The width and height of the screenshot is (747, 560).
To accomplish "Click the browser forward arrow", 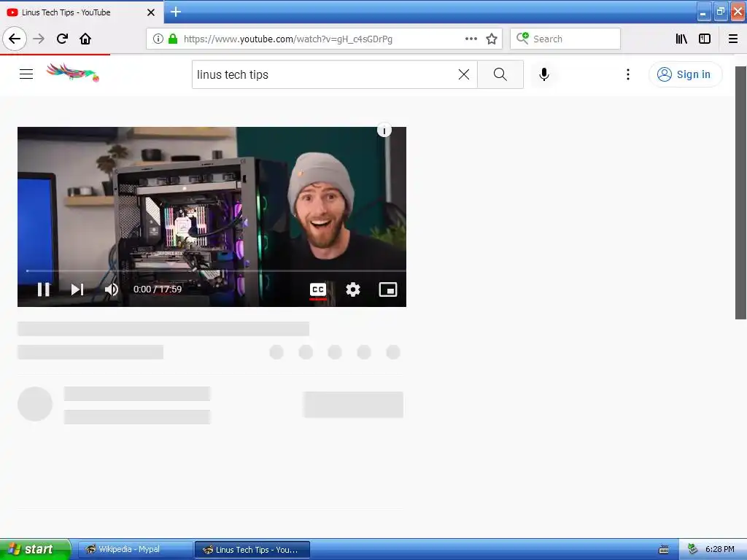I will 39,39.
